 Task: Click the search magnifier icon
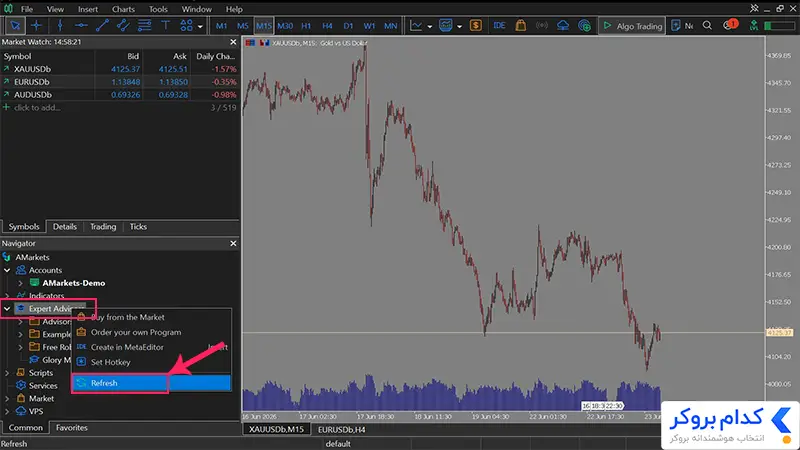pyautogui.click(x=707, y=26)
